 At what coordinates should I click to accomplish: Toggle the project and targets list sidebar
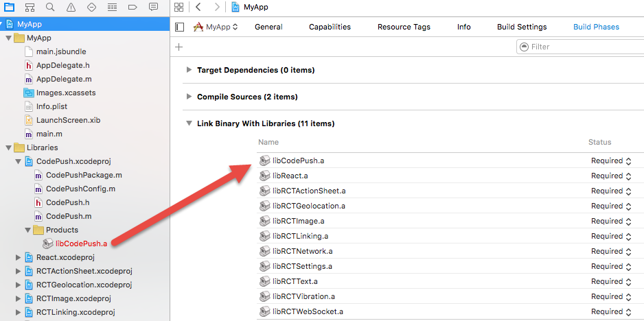point(179,27)
